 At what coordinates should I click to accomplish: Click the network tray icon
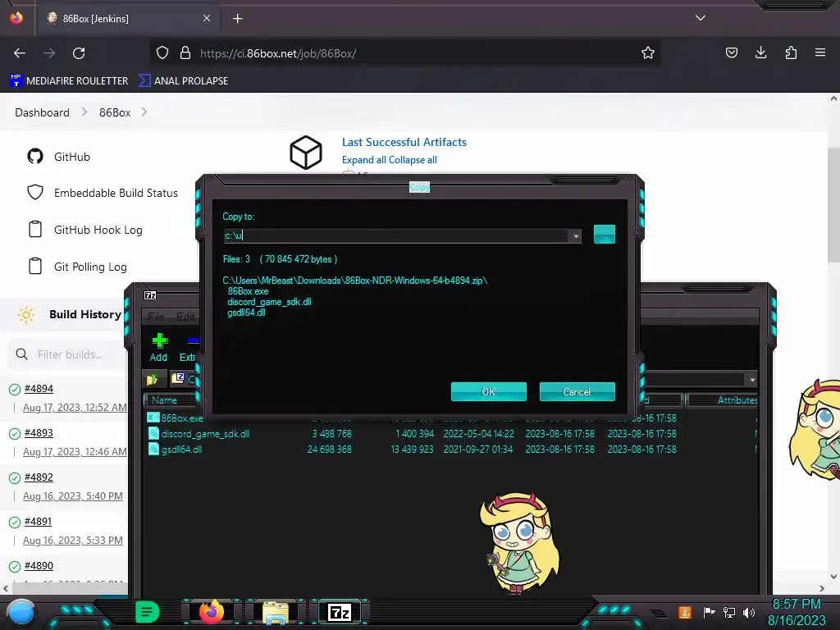(x=729, y=612)
